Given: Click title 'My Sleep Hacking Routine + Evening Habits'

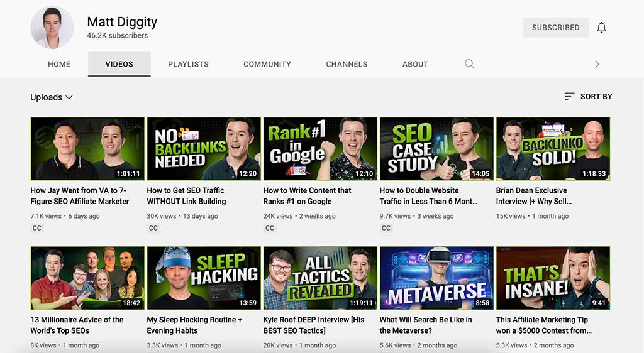Looking at the screenshot, I should tap(194, 325).
